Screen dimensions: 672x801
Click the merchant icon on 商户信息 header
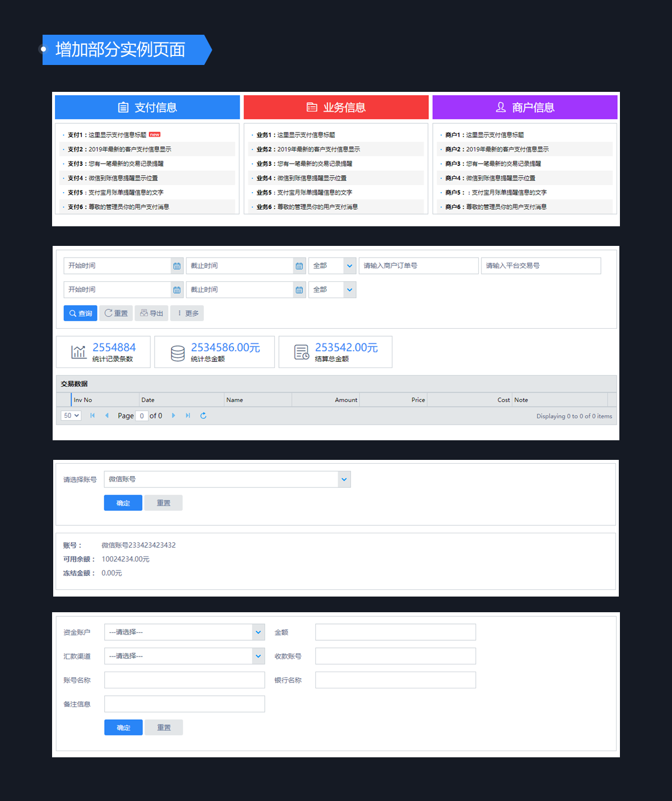click(500, 107)
